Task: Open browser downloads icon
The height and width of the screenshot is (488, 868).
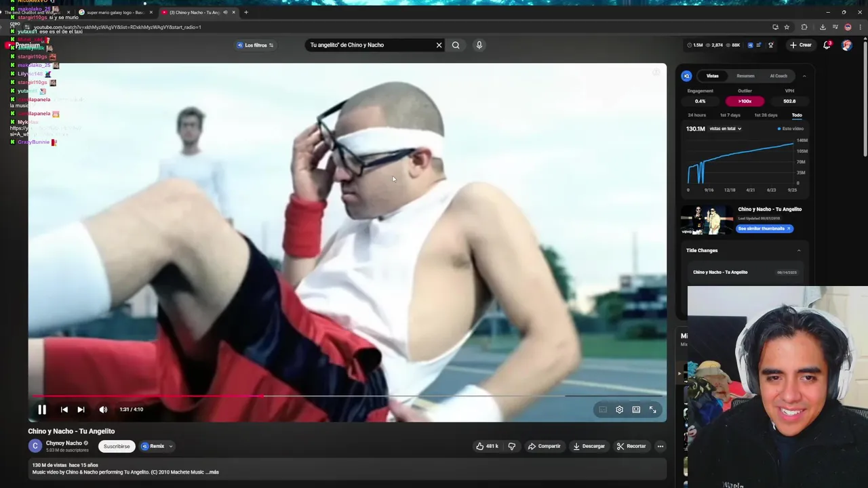Action: coord(823,27)
